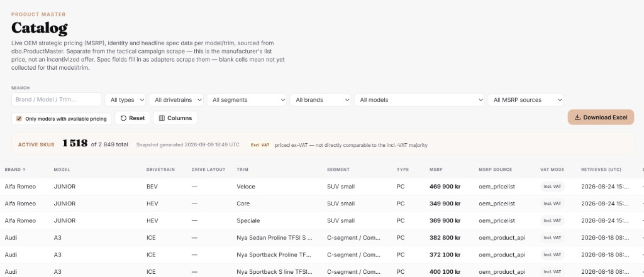The image size is (644, 277).
Task: Expand the All models dropdown
Action: (x=419, y=100)
